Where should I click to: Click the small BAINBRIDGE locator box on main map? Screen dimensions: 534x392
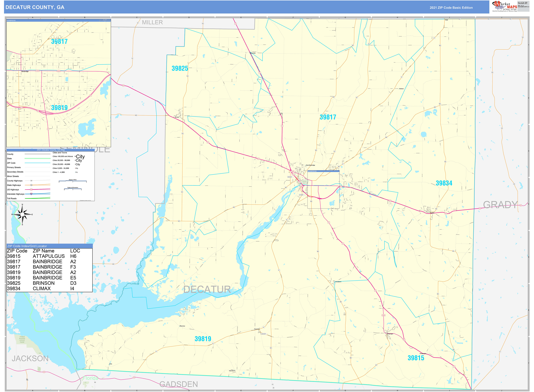coord(323,189)
